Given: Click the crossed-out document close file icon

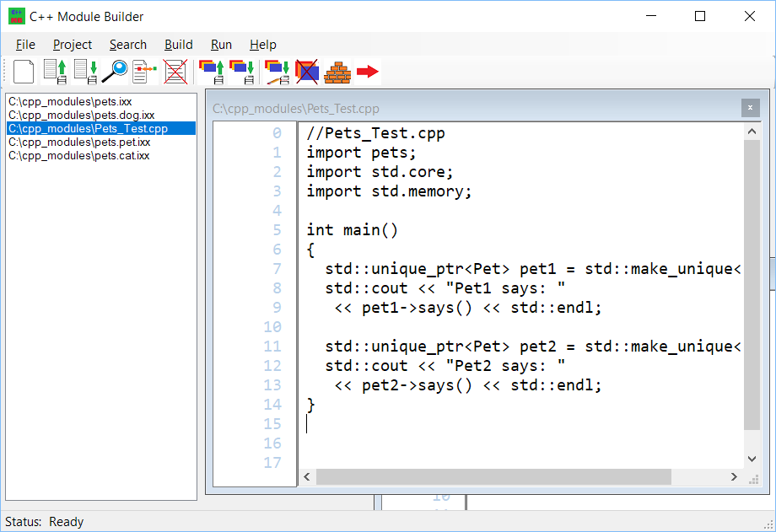Looking at the screenshot, I should coord(175,72).
